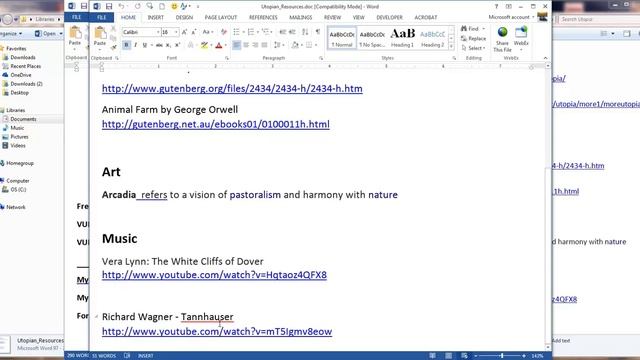Center align the paragraph
This screenshot has height=360, width=640.
pyautogui.click(x=246, y=45)
